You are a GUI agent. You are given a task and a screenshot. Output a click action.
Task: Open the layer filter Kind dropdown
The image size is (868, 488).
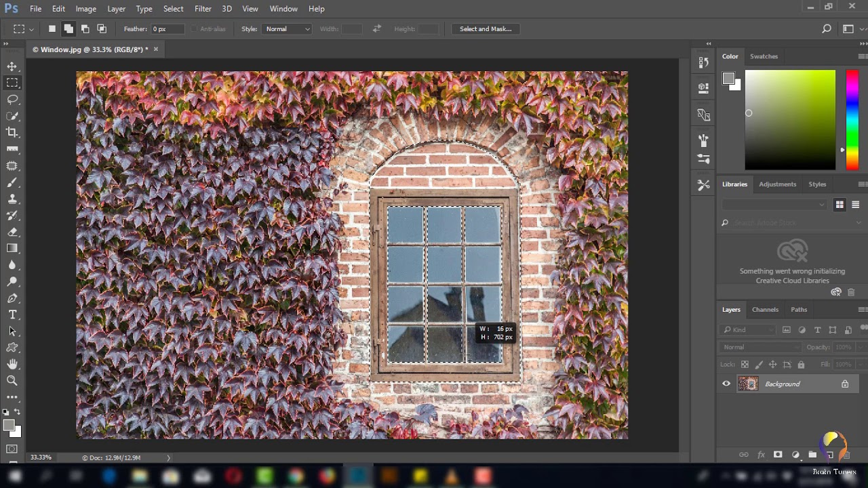coord(749,330)
